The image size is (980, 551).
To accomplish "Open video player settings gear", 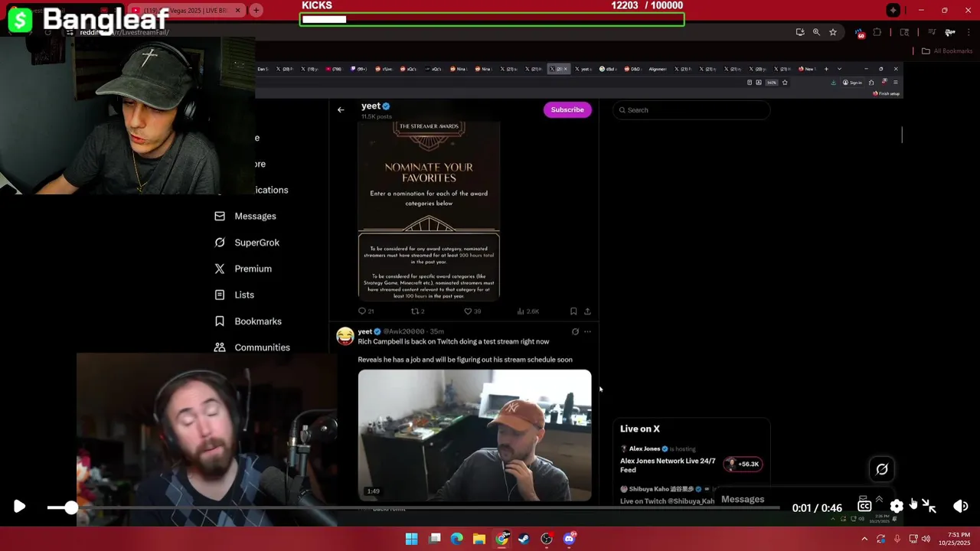I will tap(897, 507).
